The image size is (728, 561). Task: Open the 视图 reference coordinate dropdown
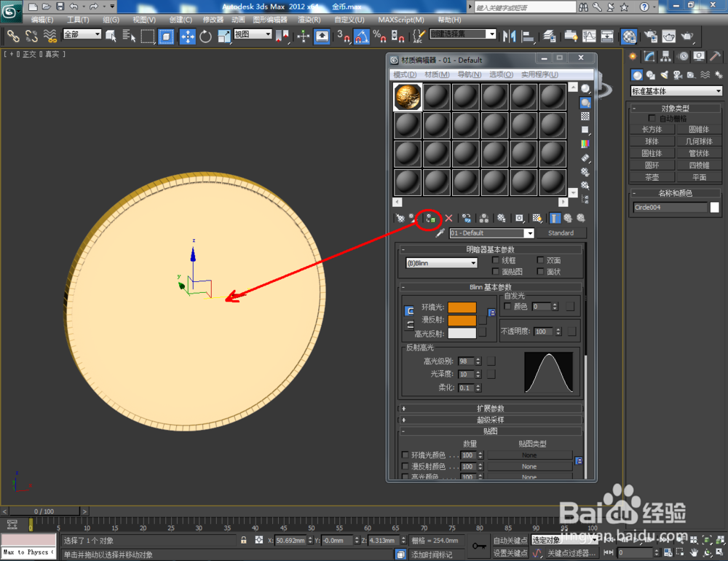point(253,34)
